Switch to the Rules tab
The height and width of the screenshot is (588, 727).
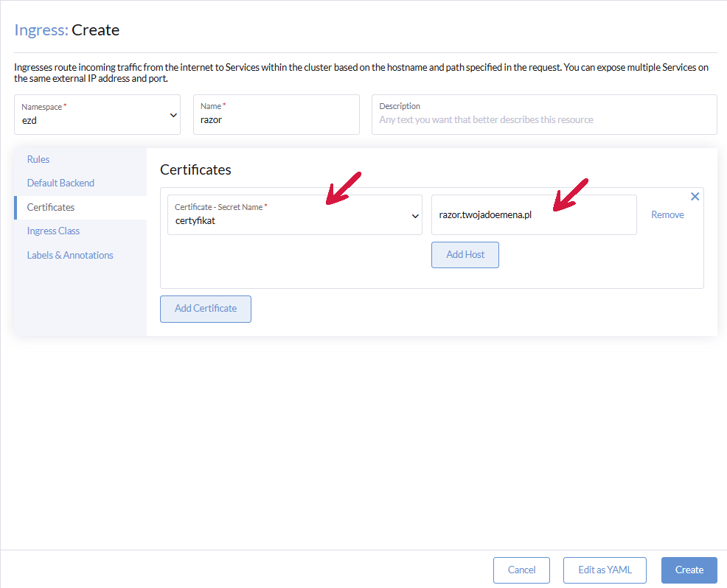pos(38,159)
